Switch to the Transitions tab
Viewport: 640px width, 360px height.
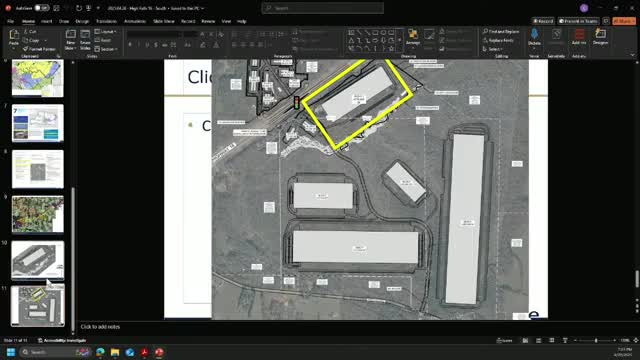click(x=106, y=21)
